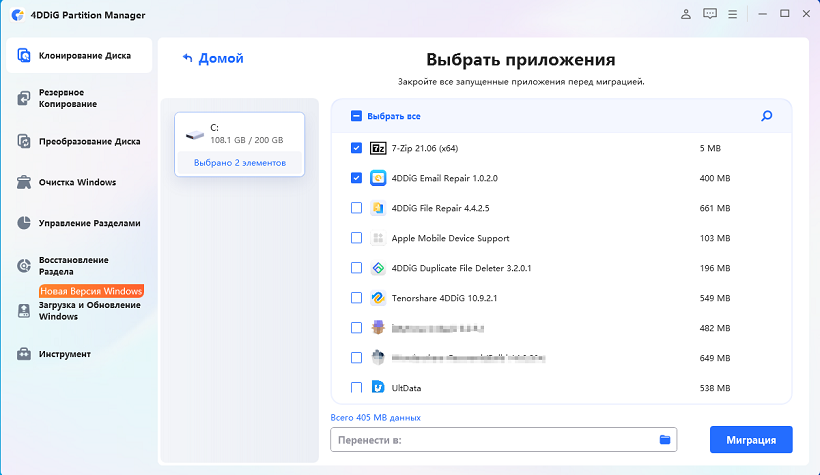Click the 4DDiG Duplicate File Deleter 3.2.0.1 name

click(461, 268)
